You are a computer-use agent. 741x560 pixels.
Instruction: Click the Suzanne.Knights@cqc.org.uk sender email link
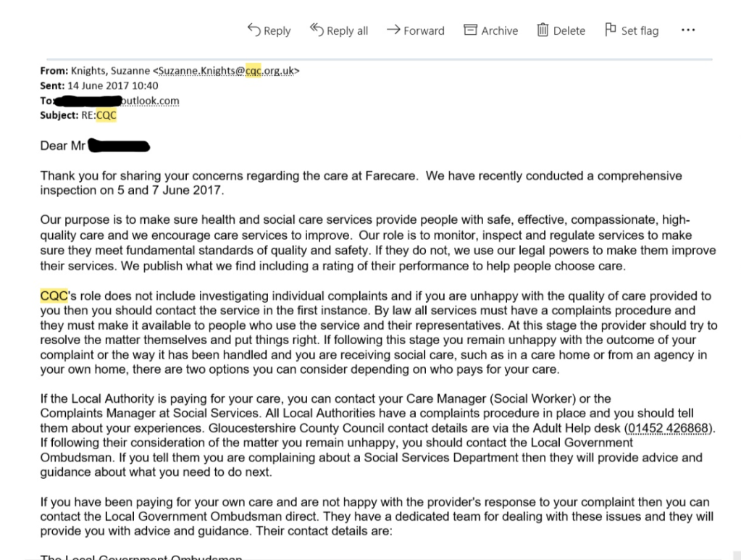click(227, 71)
